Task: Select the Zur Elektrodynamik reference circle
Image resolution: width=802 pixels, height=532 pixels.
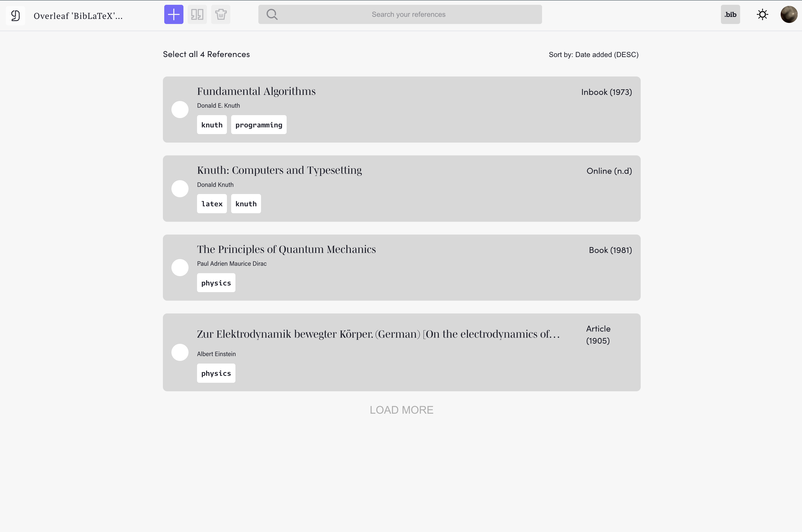Action: click(180, 353)
